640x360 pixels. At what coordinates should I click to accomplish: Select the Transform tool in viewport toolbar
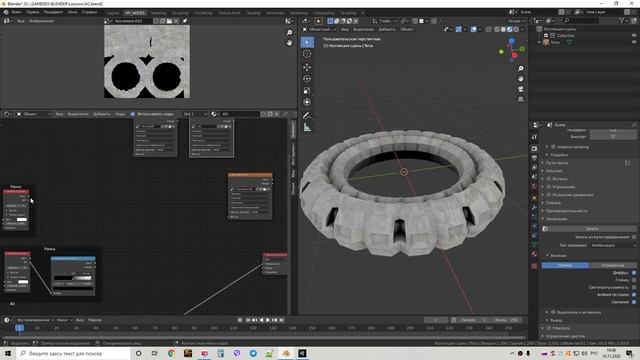coord(307,102)
